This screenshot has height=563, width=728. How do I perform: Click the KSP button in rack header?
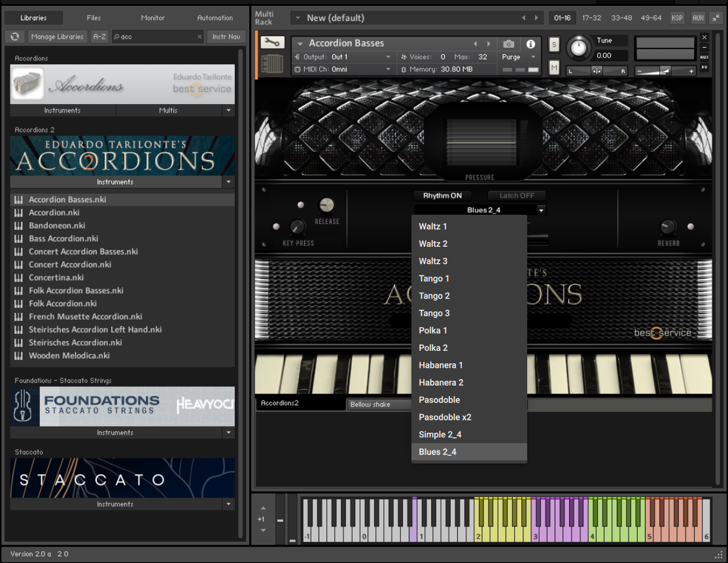tap(677, 18)
